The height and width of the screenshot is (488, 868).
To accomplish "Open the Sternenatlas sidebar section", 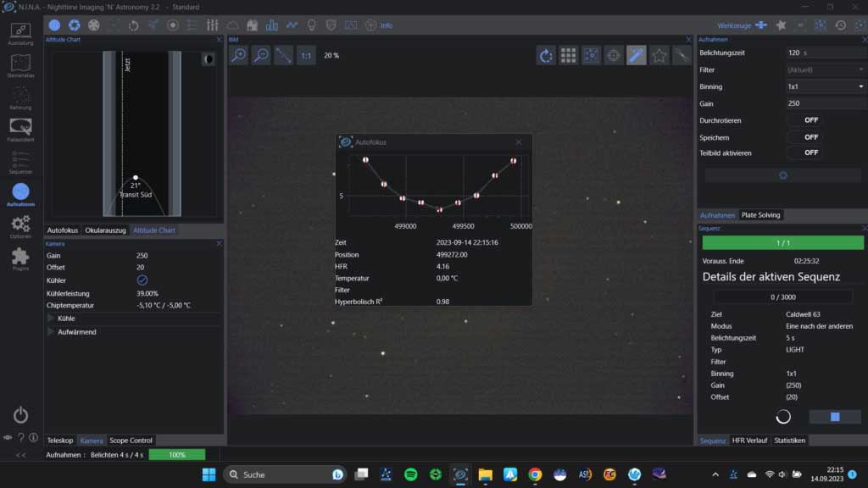I will click(20, 68).
